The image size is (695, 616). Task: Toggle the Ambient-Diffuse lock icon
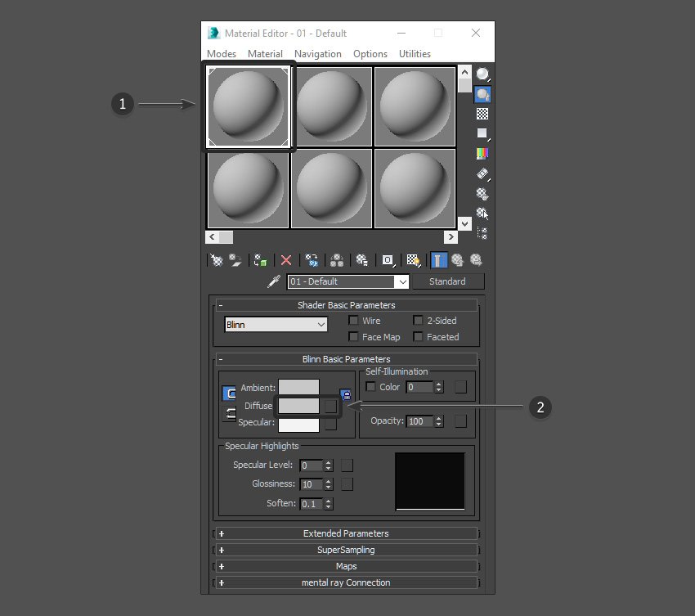pyautogui.click(x=345, y=395)
